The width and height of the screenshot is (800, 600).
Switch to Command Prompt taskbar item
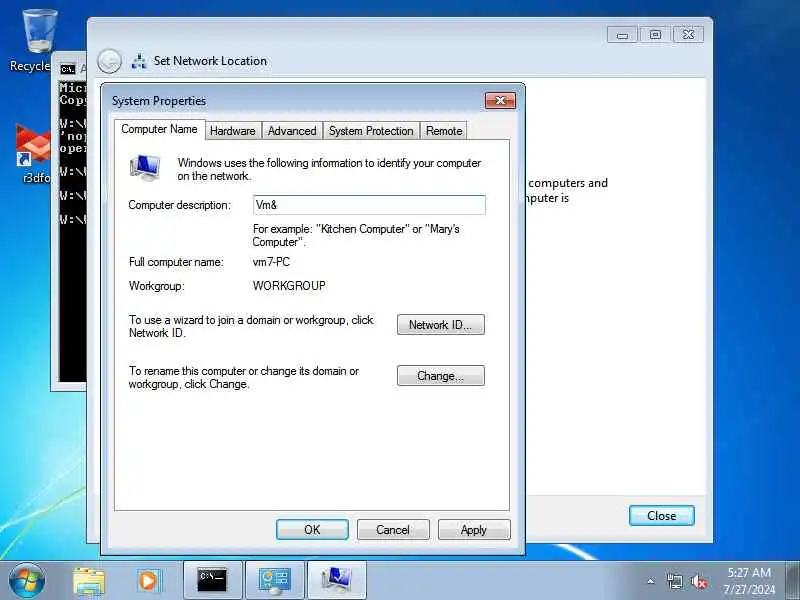[x=212, y=580]
